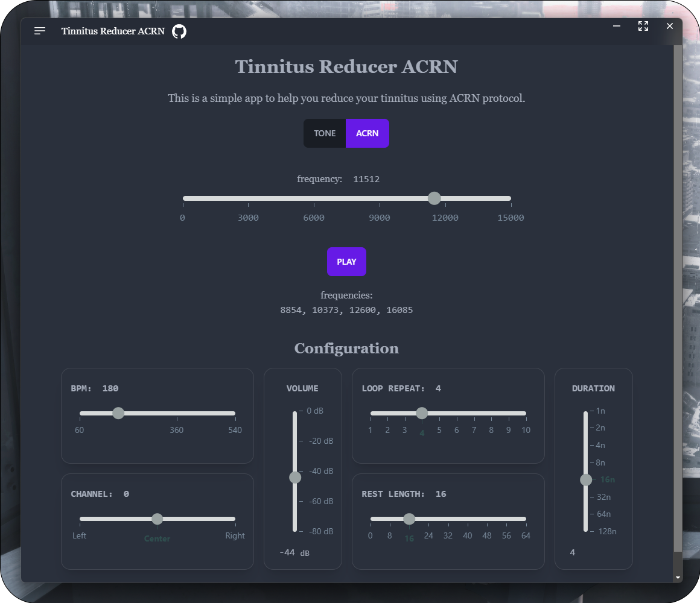This screenshot has height=603, width=700.
Task: Open the project's GitHub page
Action: (179, 31)
